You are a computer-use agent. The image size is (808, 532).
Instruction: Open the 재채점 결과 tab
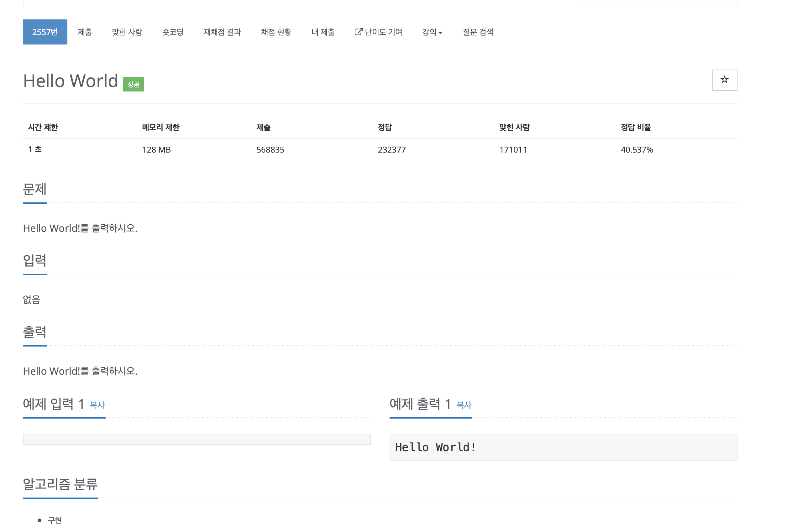click(x=222, y=32)
